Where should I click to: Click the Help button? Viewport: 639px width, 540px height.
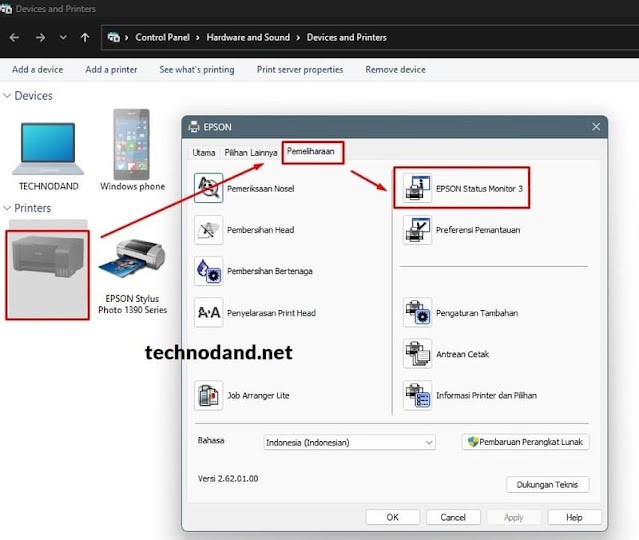[x=574, y=517]
